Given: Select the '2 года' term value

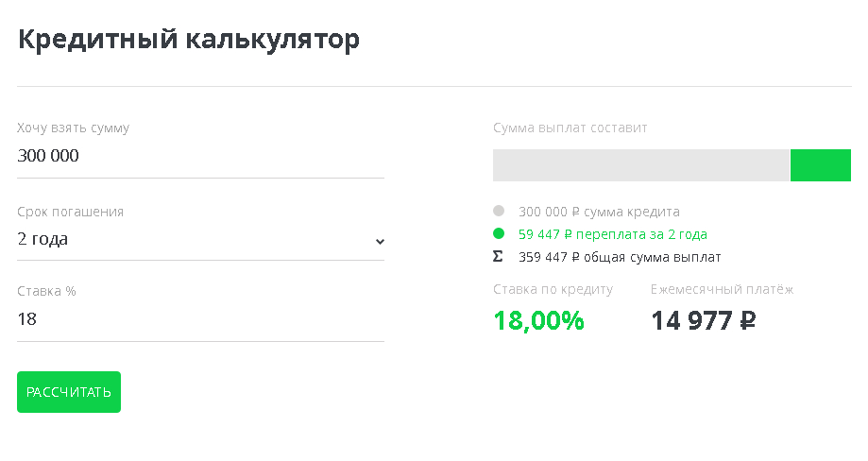Looking at the screenshot, I should [x=43, y=239].
